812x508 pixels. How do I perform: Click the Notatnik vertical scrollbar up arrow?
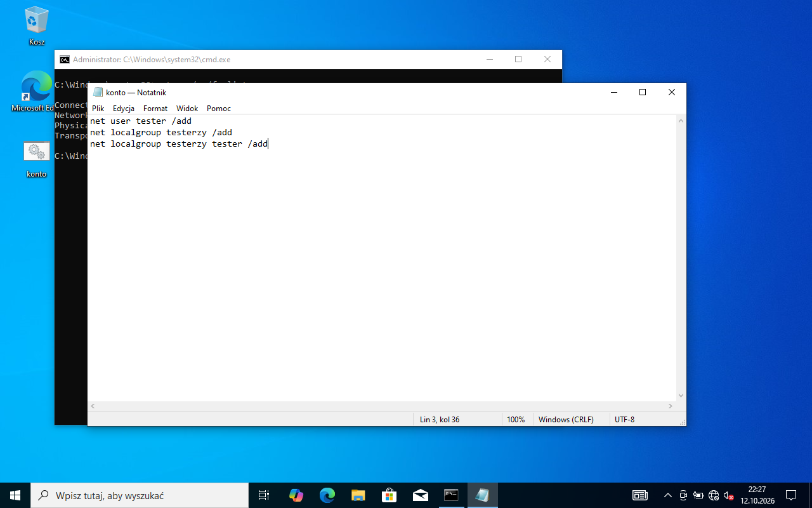pyautogui.click(x=681, y=121)
